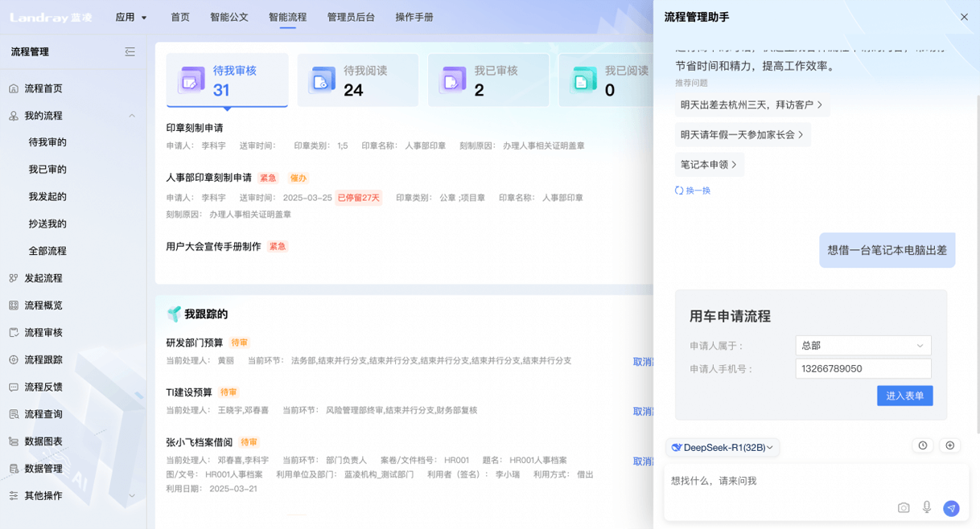Screen dimensions: 980x529
Task: Open the DeepSeek-R1(32B) model selector
Action: pos(723,448)
